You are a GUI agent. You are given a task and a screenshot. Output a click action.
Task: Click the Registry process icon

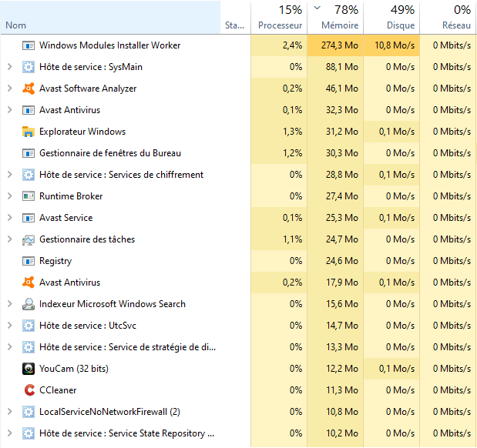pos(29,261)
